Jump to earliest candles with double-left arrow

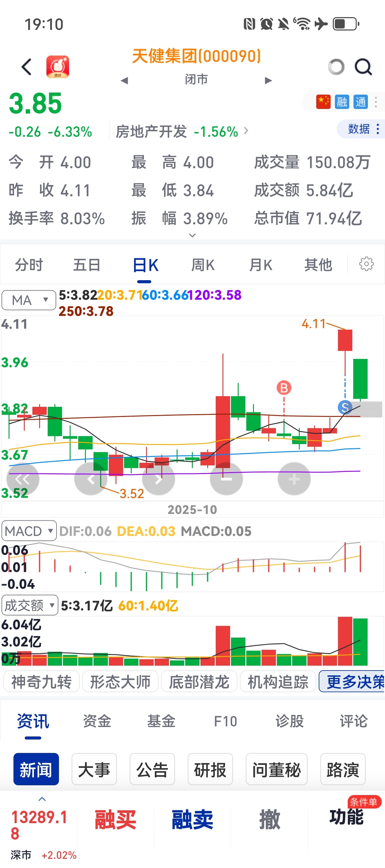coord(23,479)
